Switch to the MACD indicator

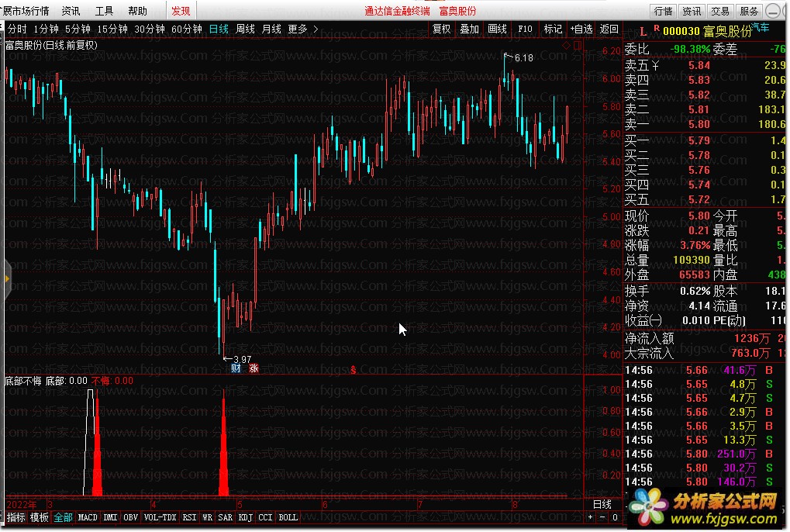click(x=88, y=517)
